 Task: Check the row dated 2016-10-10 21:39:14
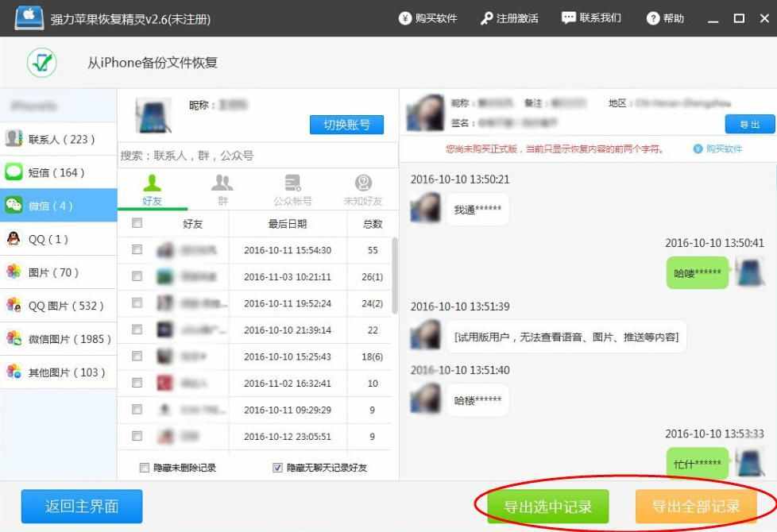coord(137,330)
